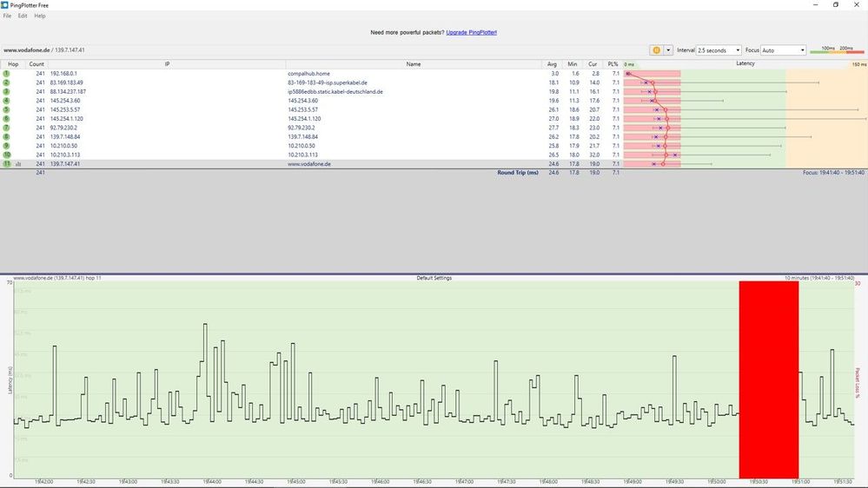Select the hop 4 green circle
868x488 pixels.
7,101
